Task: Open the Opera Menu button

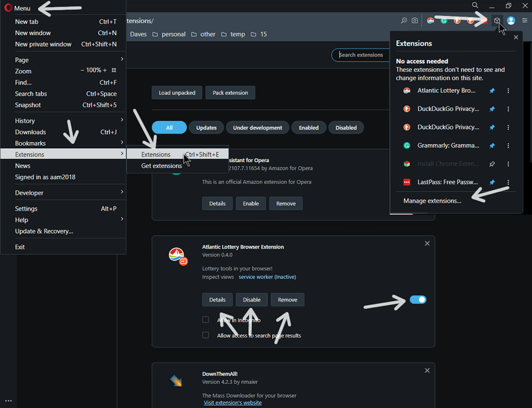Action: (17, 8)
